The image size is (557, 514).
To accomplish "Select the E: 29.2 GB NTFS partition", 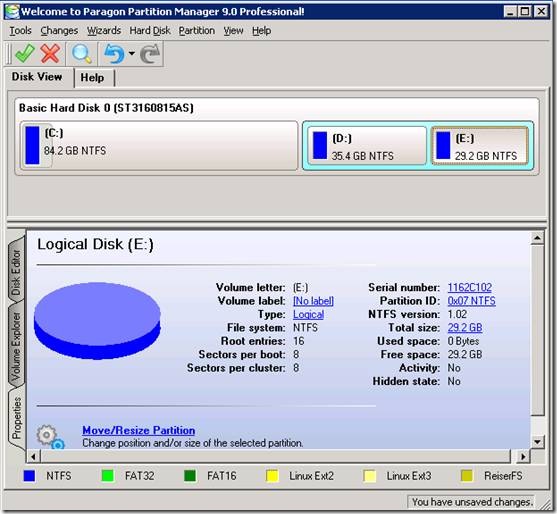I will click(x=480, y=146).
